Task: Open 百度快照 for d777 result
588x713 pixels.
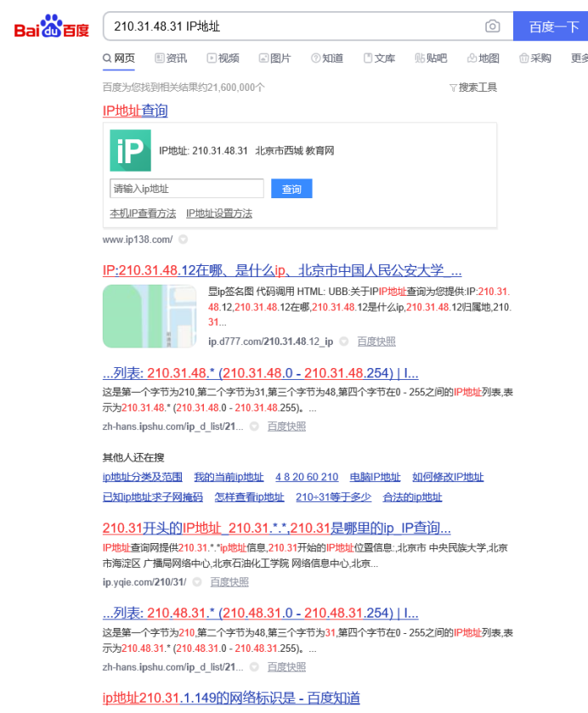Action: point(376,341)
